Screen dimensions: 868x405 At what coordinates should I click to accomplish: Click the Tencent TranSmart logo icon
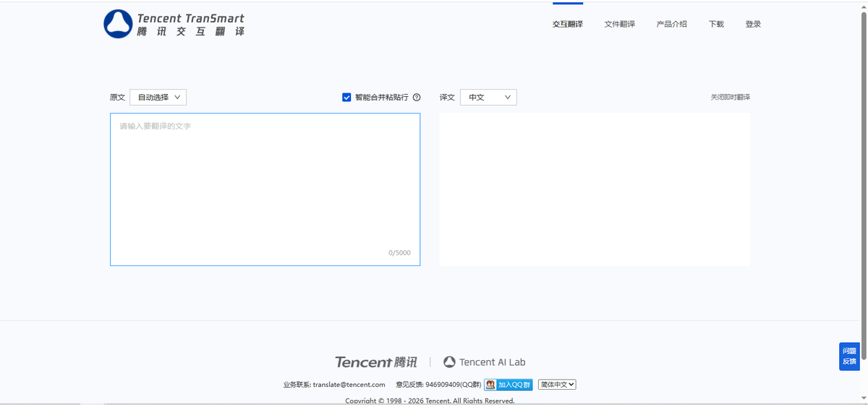coord(117,24)
